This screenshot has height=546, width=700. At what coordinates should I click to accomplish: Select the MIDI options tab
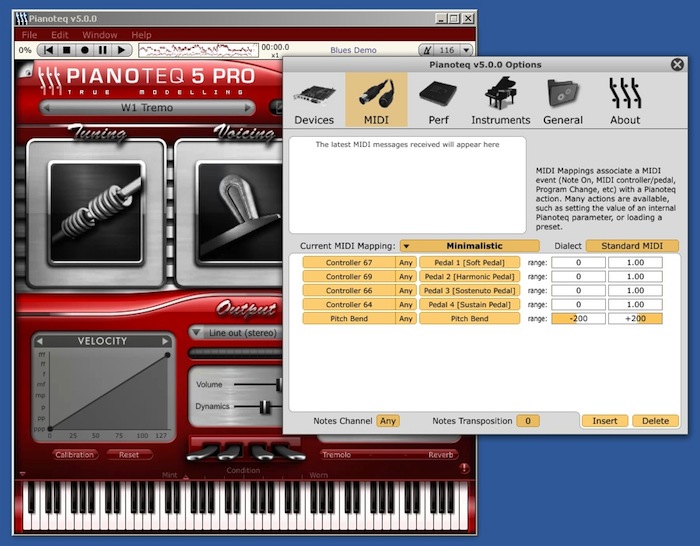coord(376,100)
